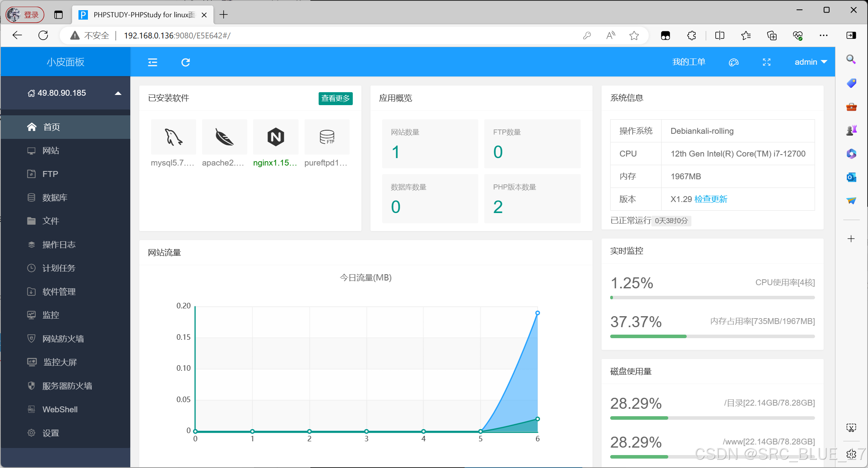The image size is (868, 468).
Task: Expand the admin user dropdown
Action: click(x=810, y=62)
